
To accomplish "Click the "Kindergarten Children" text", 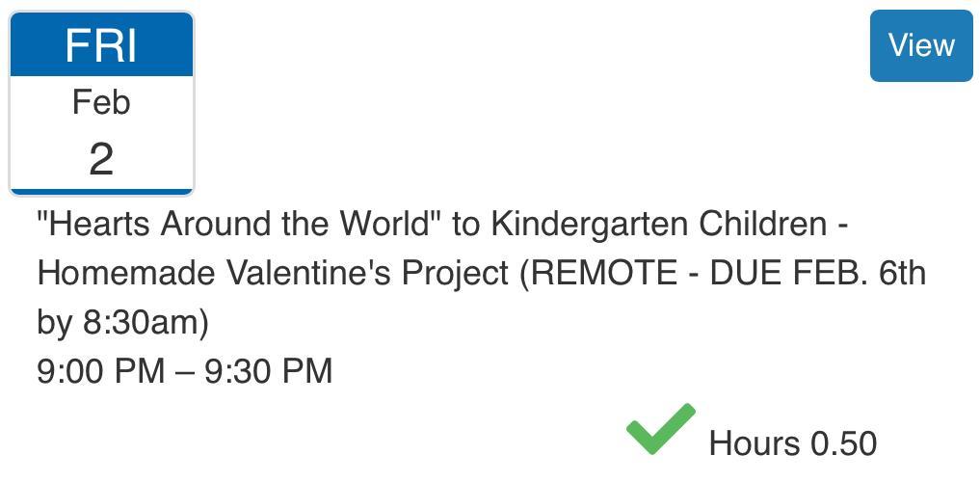I will pos(658,224).
